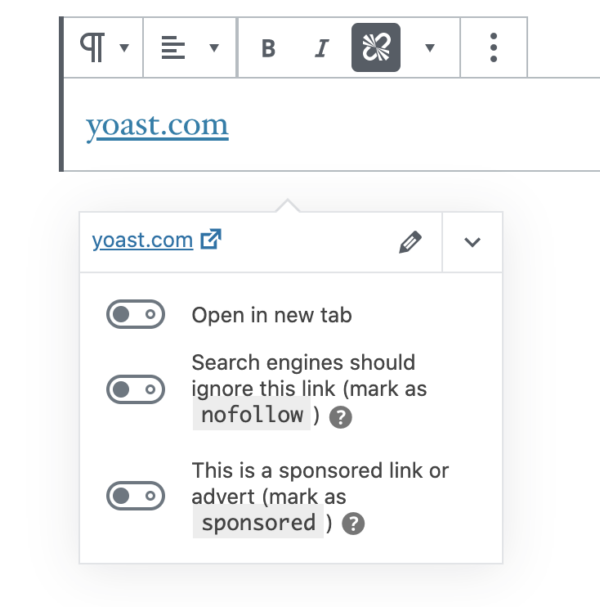Click the help icon beside nofollow
The image size is (600, 607).
pos(341,418)
